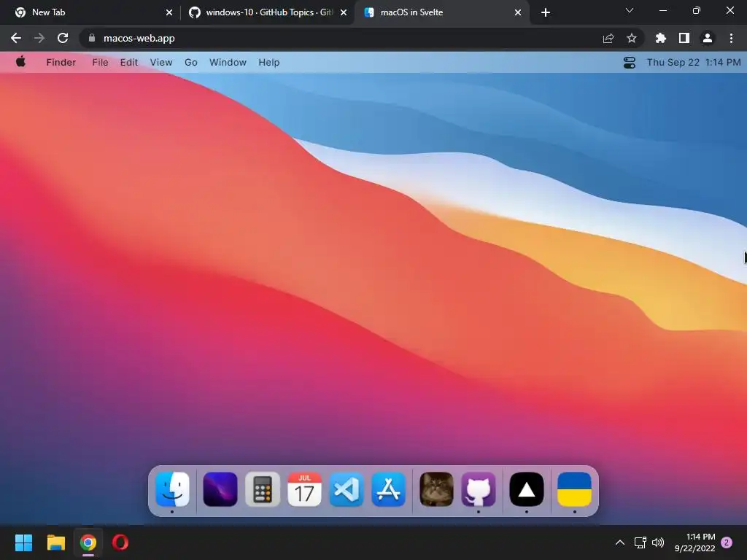
Task: Open Chrome three-dot menu
Action: click(731, 38)
